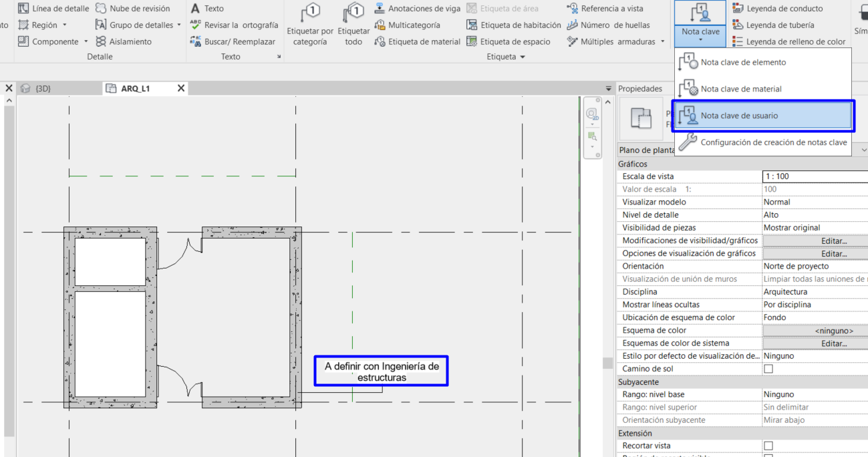Choose Nota clave de material

pos(763,89)
